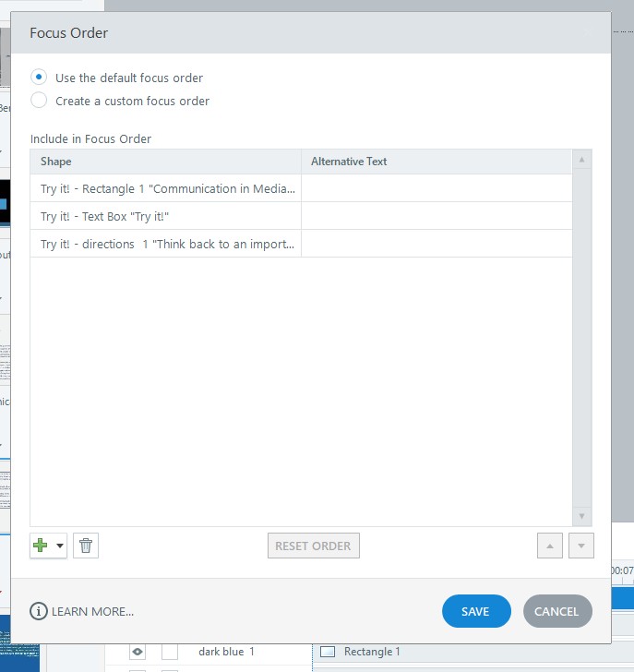Screen dimensions: 634x672
Task: Click list scrollbar down arrow
Action: click(x=581, y=516)
